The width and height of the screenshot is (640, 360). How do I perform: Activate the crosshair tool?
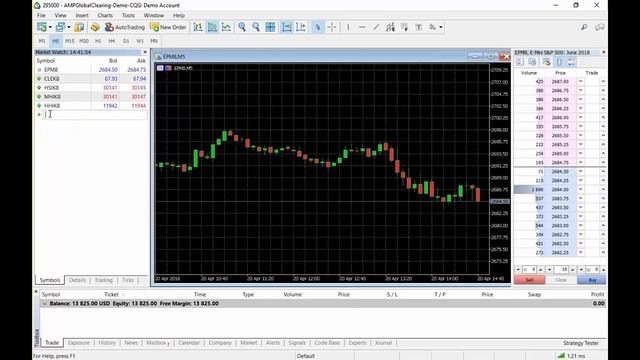pyautogui.click(x=332, y=27)
